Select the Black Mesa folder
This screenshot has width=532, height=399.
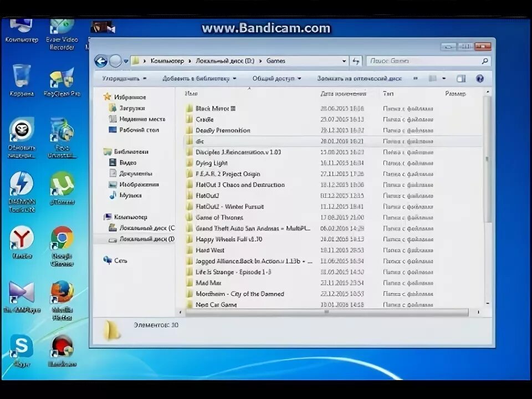coord(216,109)
